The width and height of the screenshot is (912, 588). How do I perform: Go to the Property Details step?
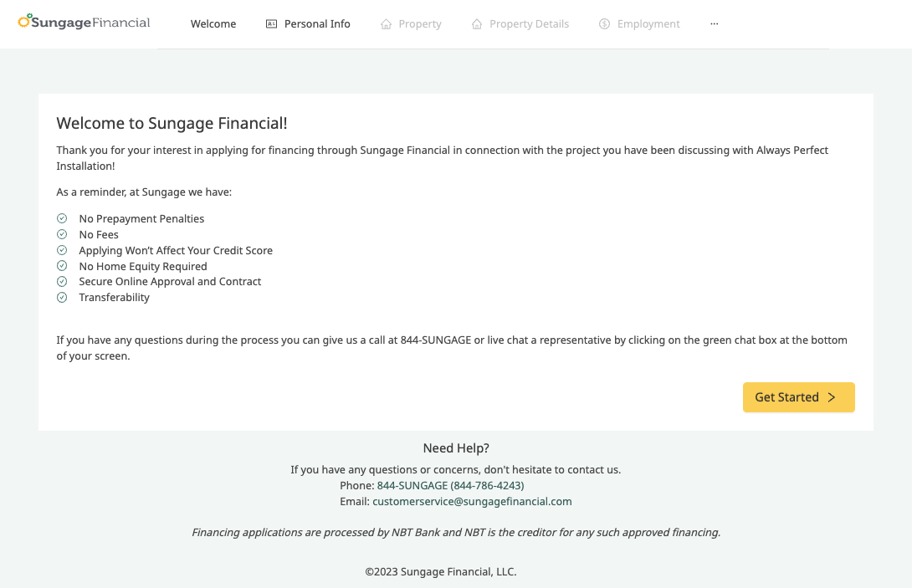529,24
